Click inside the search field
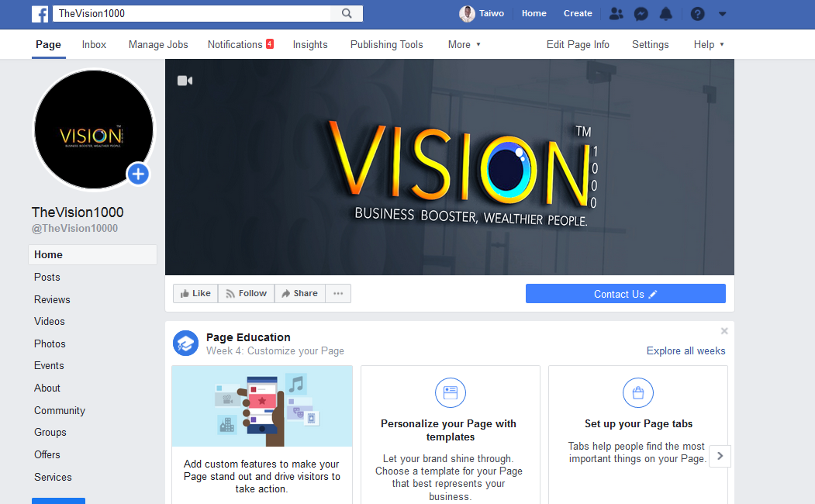 click(x=192, y=13)
